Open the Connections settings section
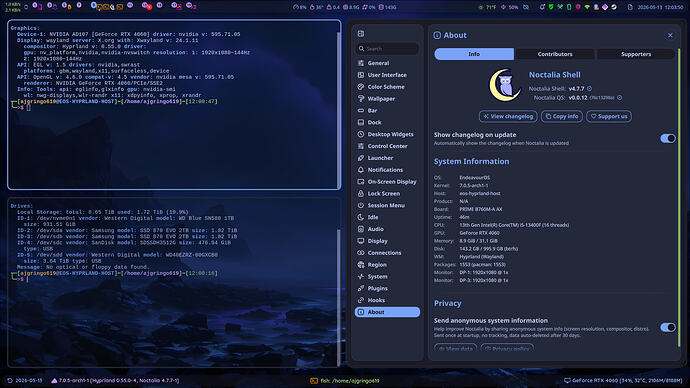 coord(387,253)
